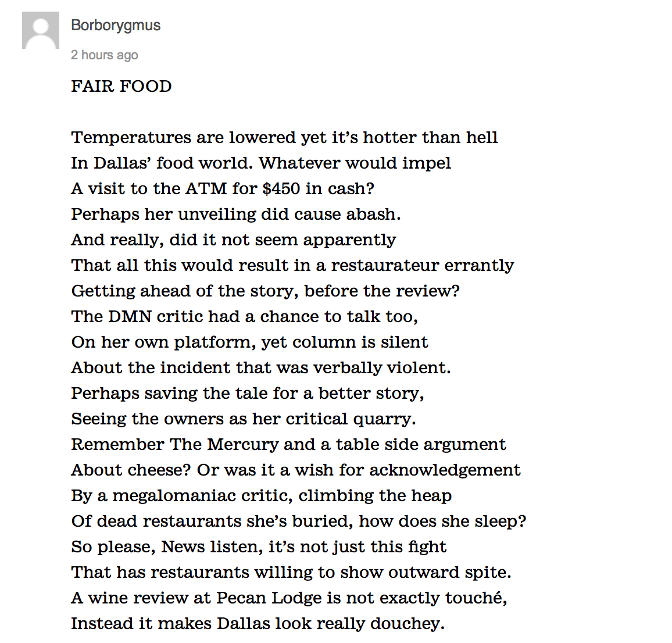
Task: Click the line about the DMN critic
Action: 244,317
